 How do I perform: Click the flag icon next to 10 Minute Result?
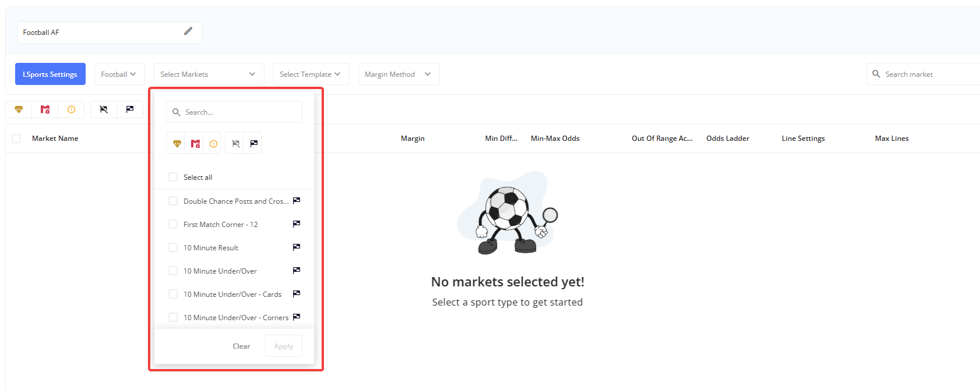click(x=297, y=247)
